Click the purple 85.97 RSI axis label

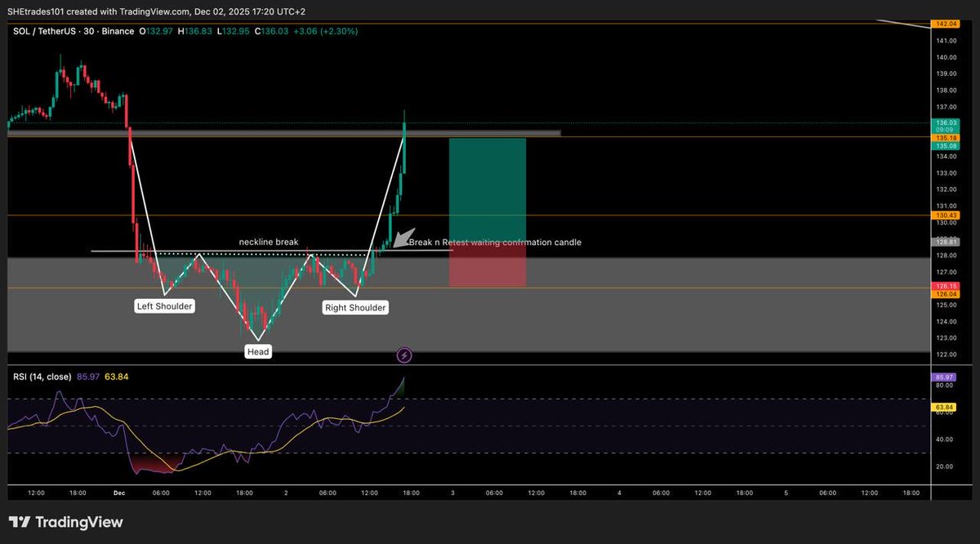coord(945,377)
